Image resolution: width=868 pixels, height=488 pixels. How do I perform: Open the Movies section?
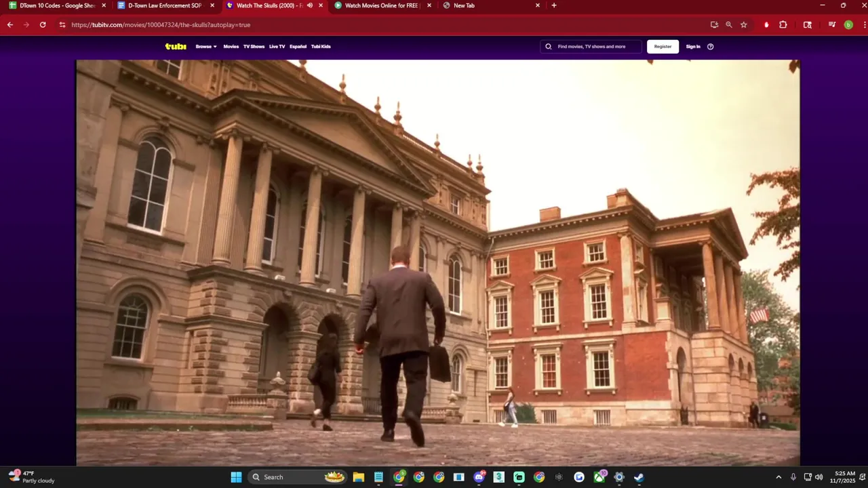point(231,47)
